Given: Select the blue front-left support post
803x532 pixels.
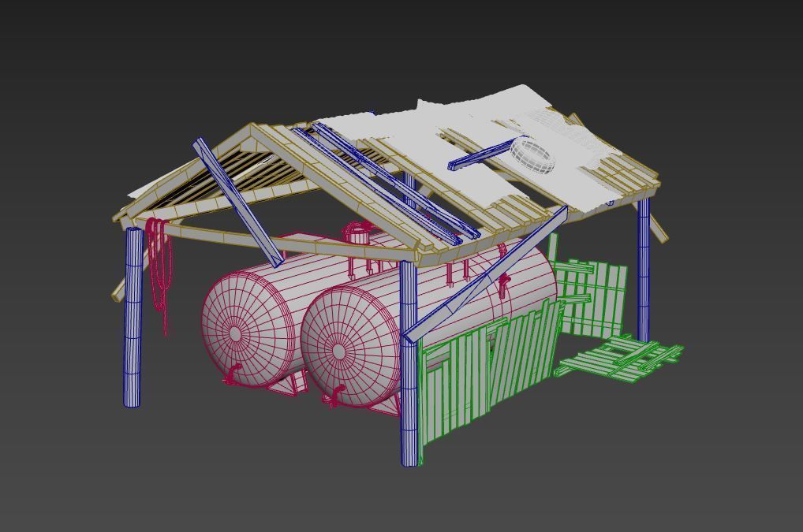Looking at the screenshot, I should (x=133, y=317).
